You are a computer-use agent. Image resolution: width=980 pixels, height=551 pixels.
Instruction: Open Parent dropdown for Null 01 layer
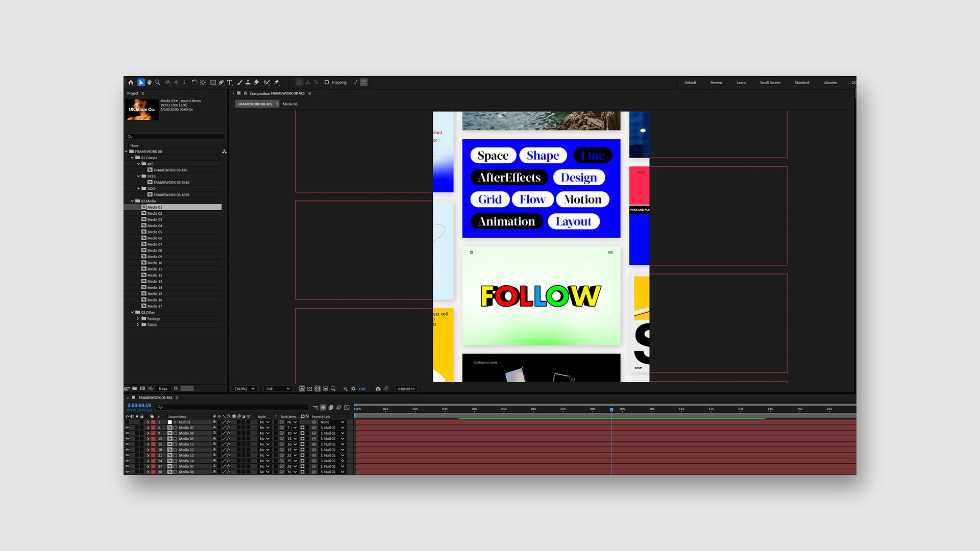pyautogui.click(x=332, y=422)
